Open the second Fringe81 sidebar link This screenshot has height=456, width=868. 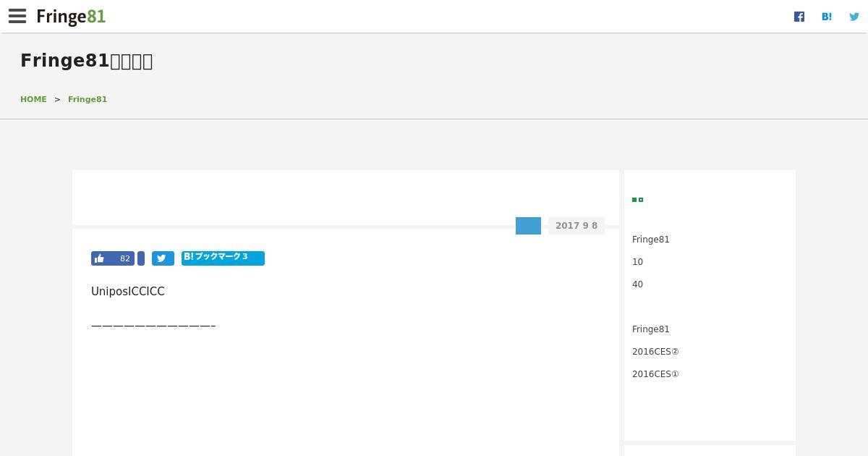(x=651, y=329)
